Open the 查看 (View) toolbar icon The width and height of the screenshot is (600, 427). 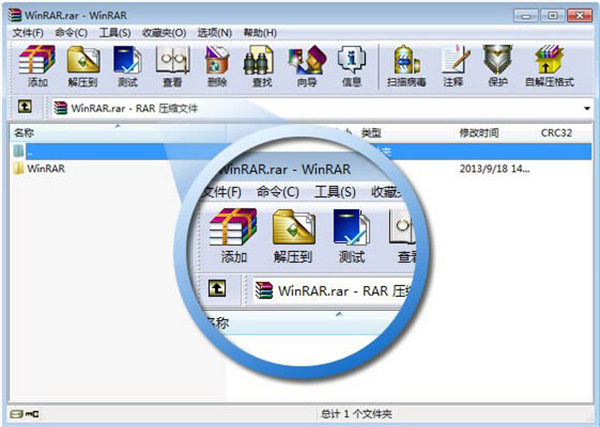[173, 60]
